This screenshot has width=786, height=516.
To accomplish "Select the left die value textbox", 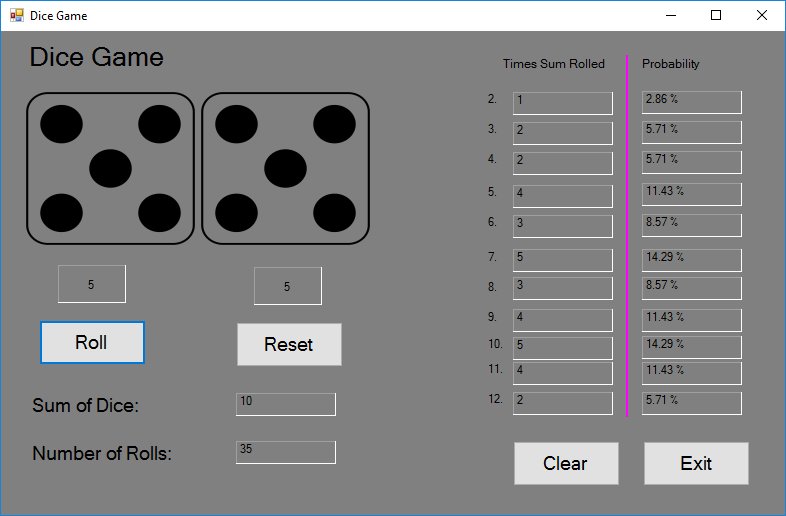I will (92, 284).
